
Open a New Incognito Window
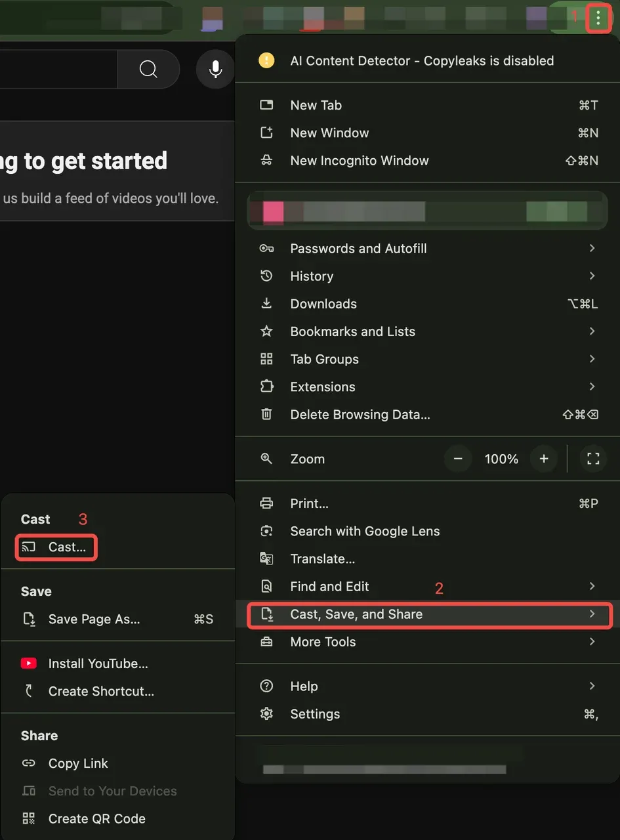click(429, 160)
